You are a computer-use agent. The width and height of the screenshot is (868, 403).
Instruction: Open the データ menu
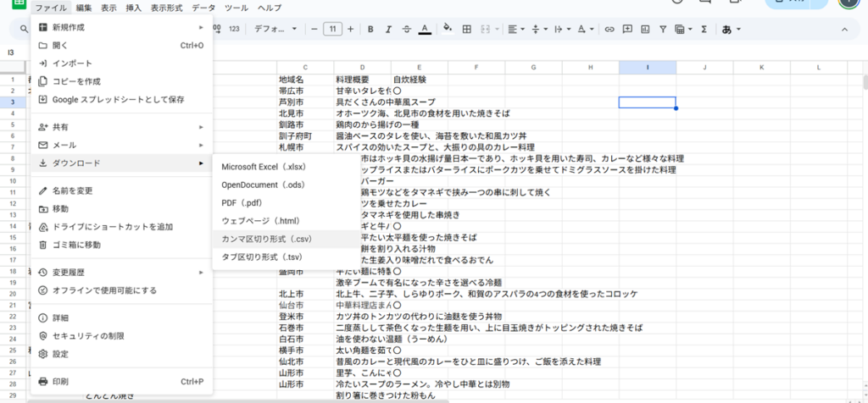coord(203,8)
